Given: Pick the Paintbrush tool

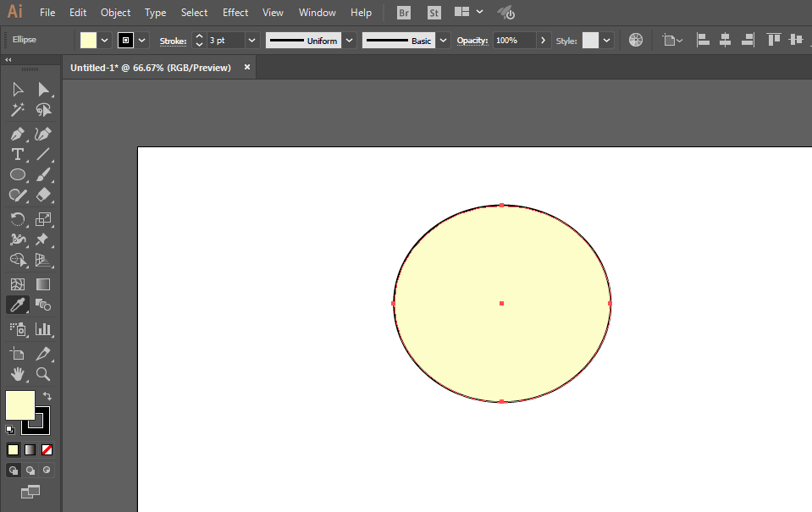Looking at the screenshot, I should 43,174.
